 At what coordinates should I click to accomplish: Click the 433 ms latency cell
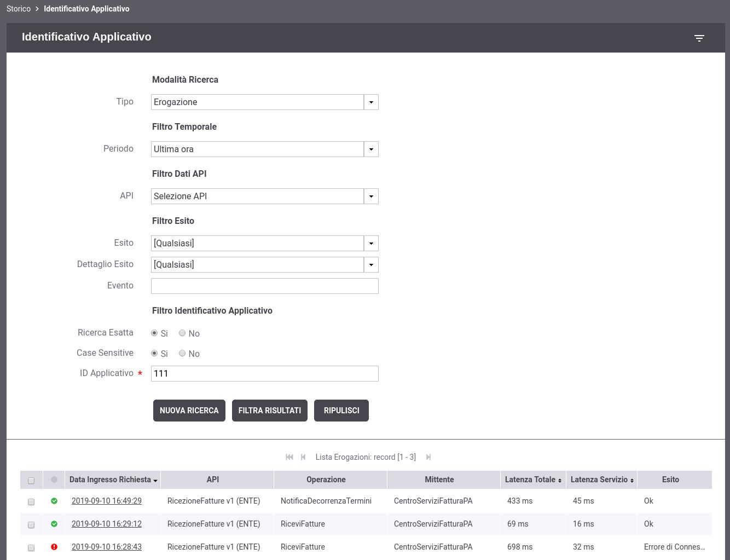click(520, 501)
